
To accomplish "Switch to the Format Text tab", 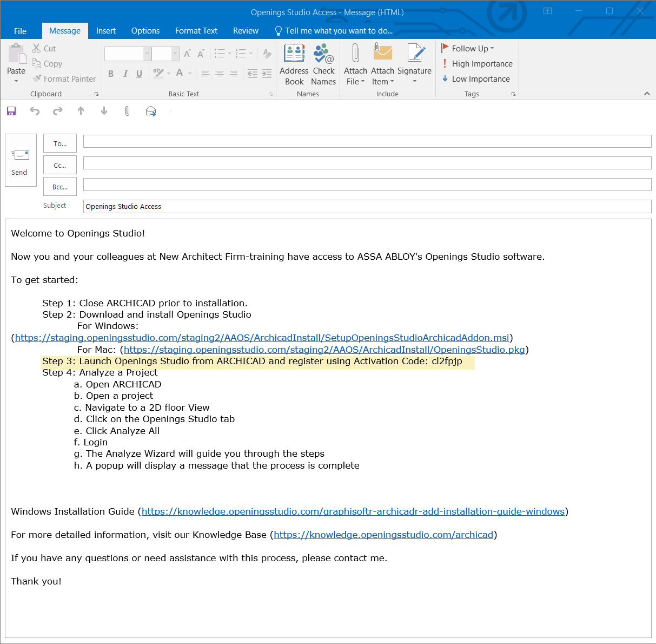I will click(x=196, y=31).
